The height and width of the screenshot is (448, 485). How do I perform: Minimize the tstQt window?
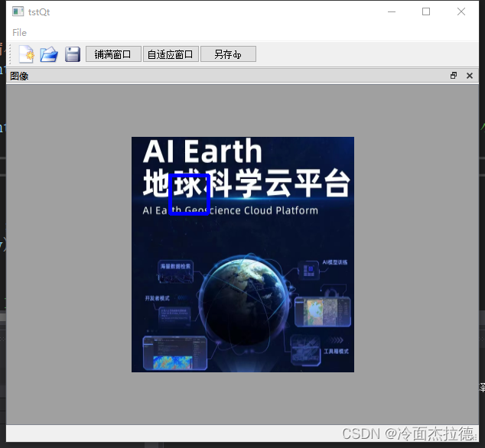[392, 11]
